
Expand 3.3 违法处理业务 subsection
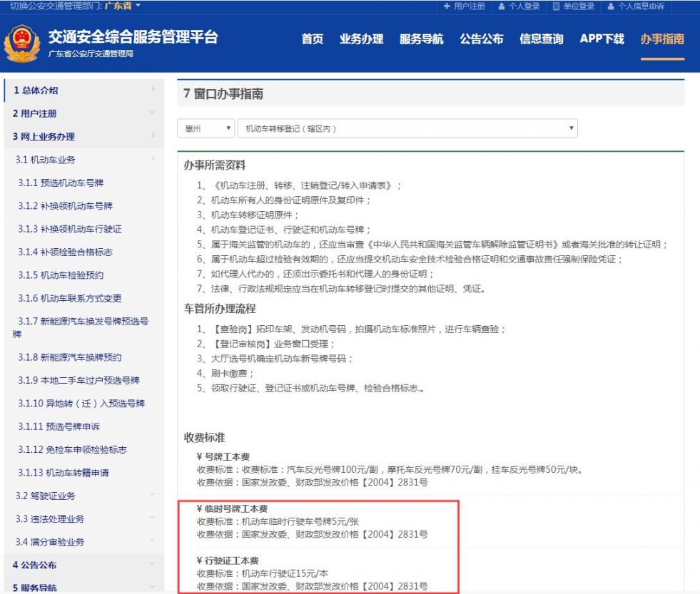click(84, 519)
